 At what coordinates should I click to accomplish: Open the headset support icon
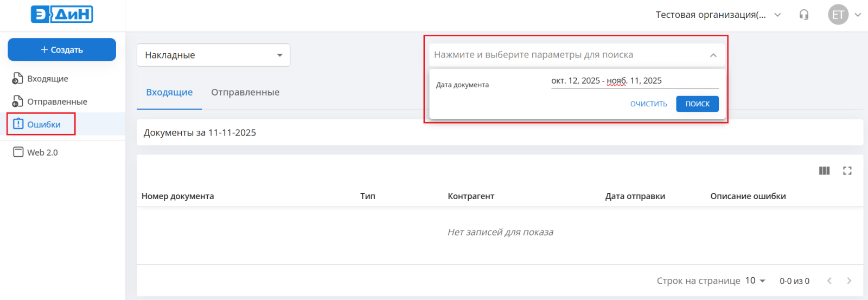point(804,15)
